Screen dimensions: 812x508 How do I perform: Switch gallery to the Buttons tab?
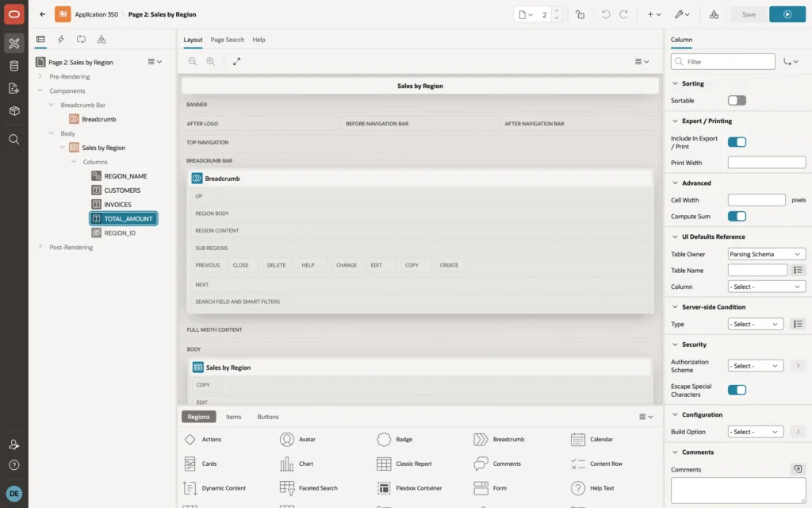[268, 417]
